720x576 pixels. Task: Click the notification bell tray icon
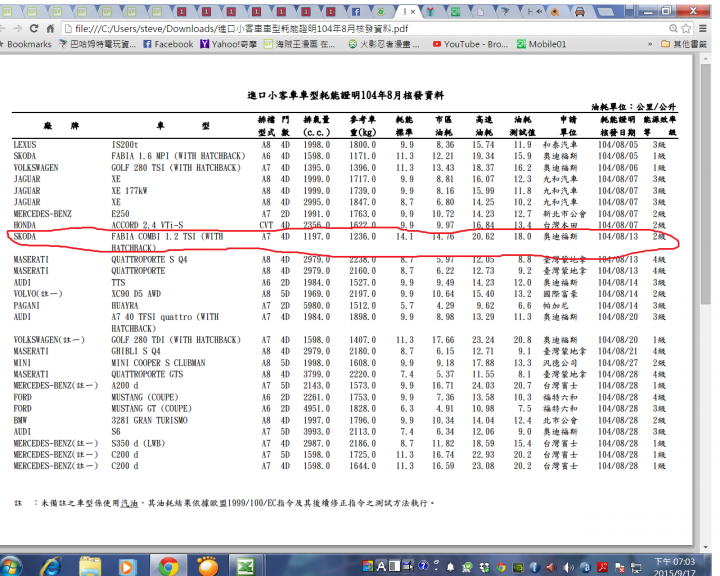(450, 567)
